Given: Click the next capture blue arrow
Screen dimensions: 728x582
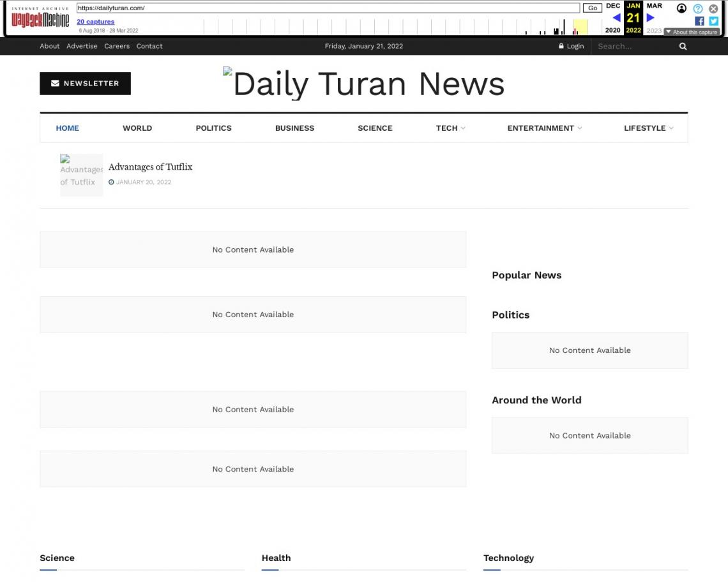Looking at the screenshot, I should (x=650, y=18).
